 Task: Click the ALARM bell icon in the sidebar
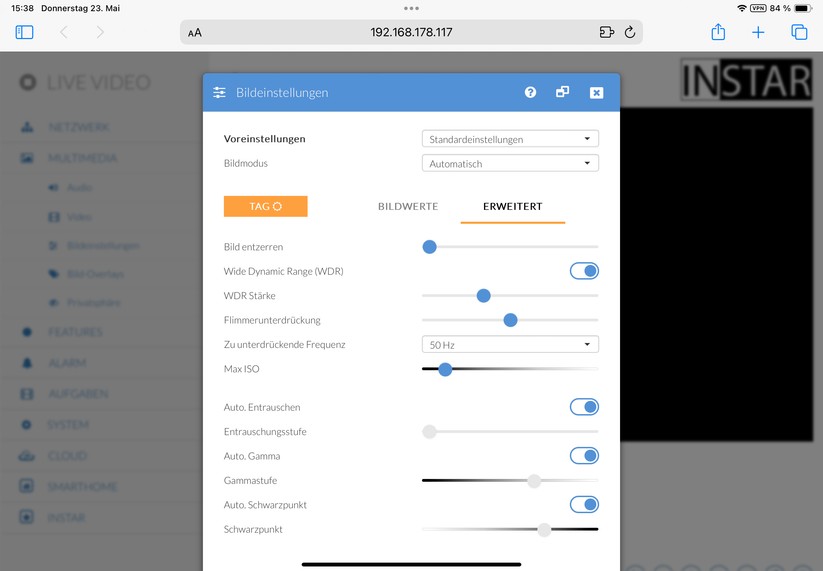(27, 363)
